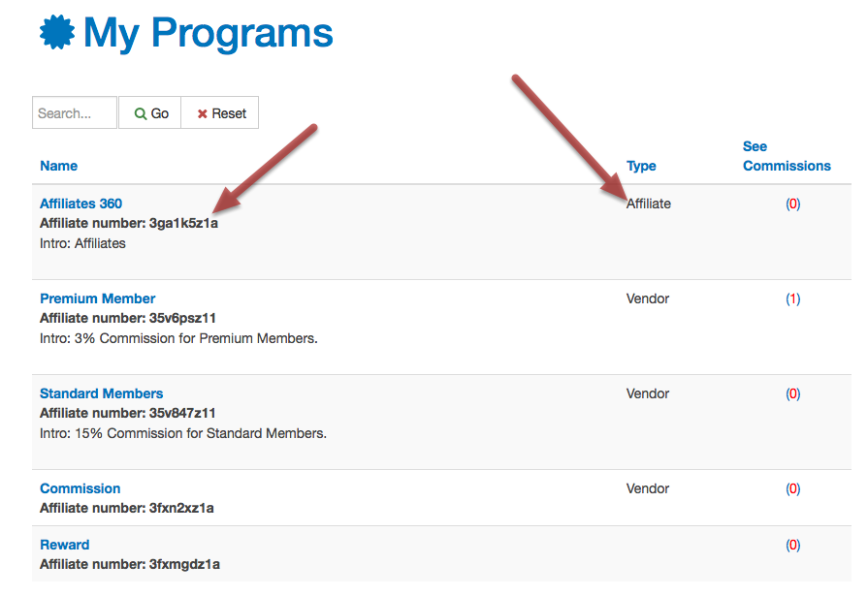Click the red X icon on Reset
The width and height of the screenshot is (868, 596).
pyautogui.click(x=202, y=113)
